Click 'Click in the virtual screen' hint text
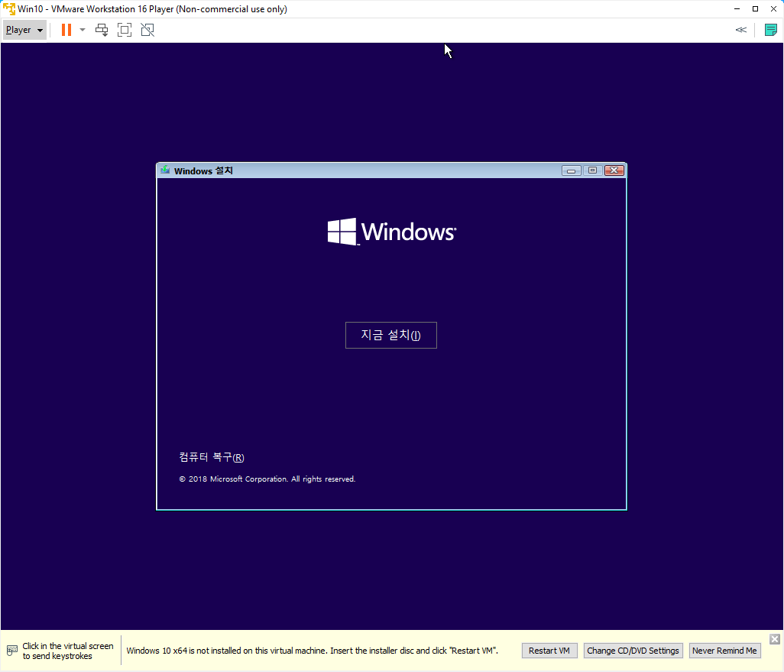 68,651
